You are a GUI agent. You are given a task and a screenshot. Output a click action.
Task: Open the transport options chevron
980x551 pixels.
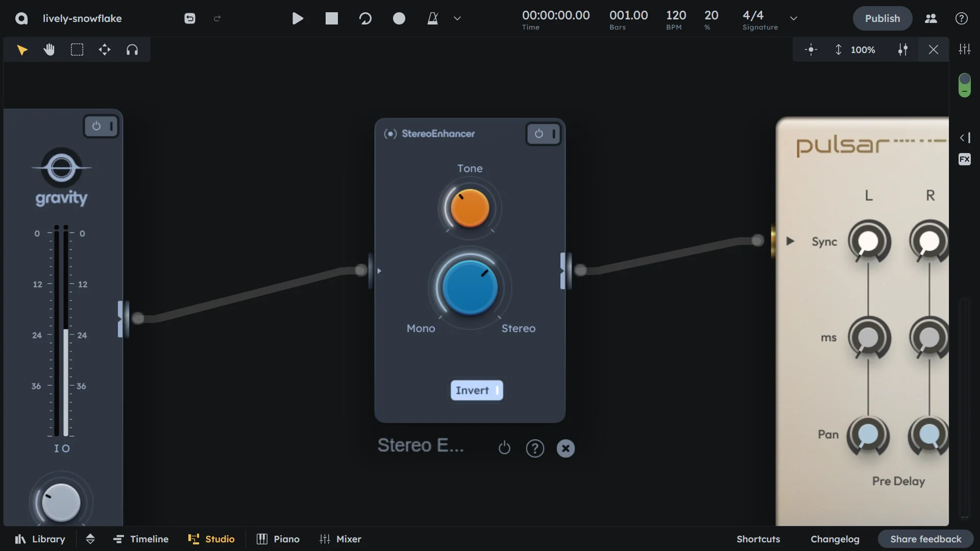[457, 18]
